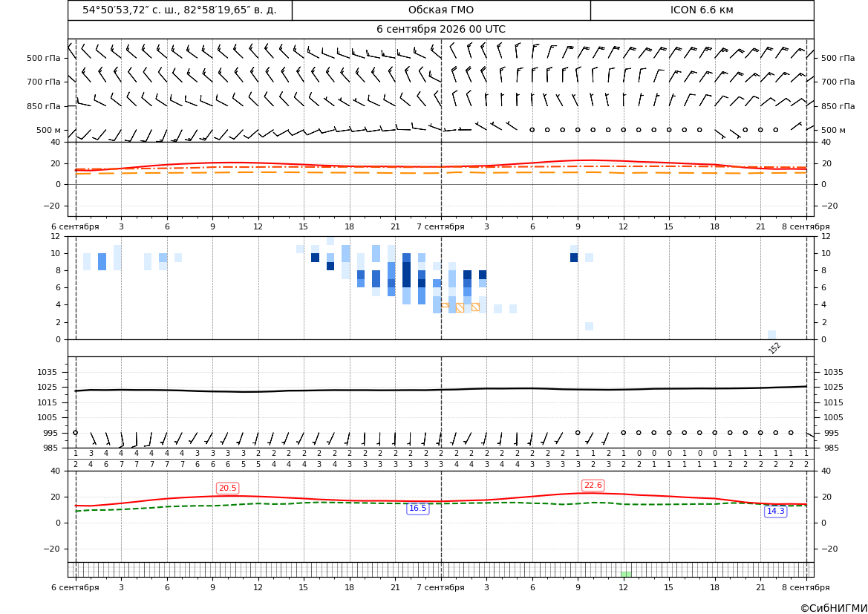Click the right 700 гПа wind level label
Image resolution: width=868 pixels, height=614 pixels.
tap(838, 82)
